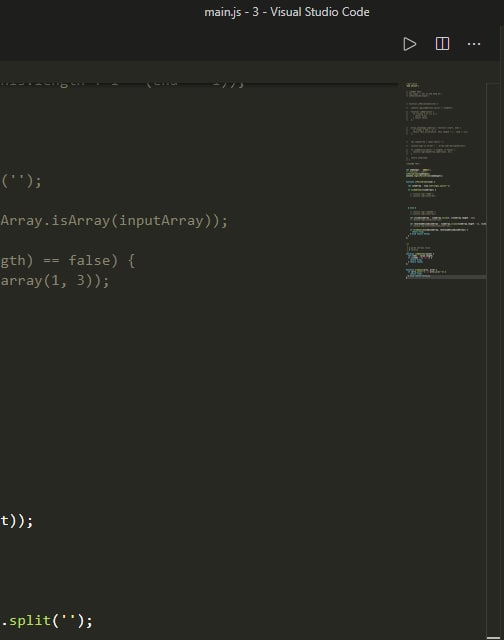Image resolution: width=504 pixels, height=640 pixels.
Task: Run the code with the play icon
Action: [409, 44]
